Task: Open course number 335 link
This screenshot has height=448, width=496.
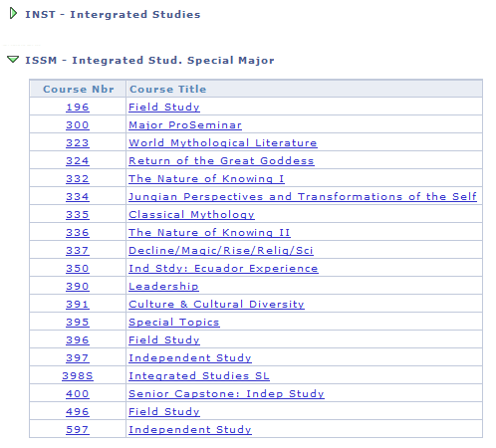Action: click(78, 215)
